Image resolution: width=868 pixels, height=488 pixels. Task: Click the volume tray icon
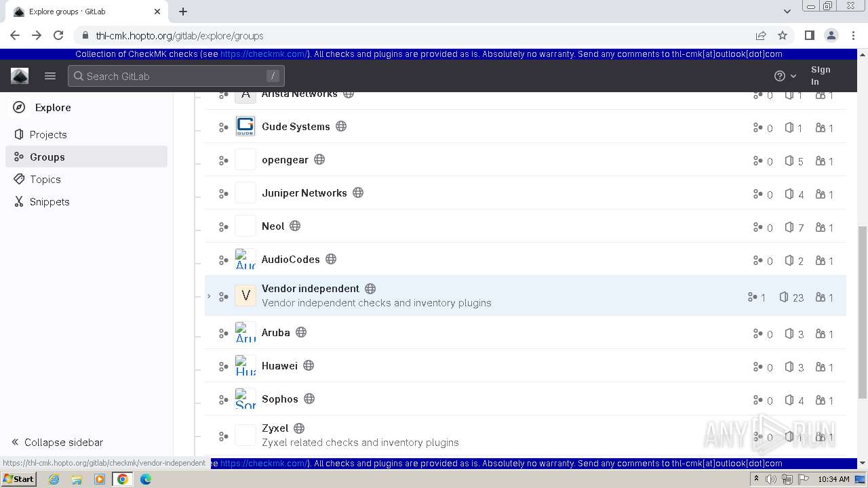[x=771, y=479]
